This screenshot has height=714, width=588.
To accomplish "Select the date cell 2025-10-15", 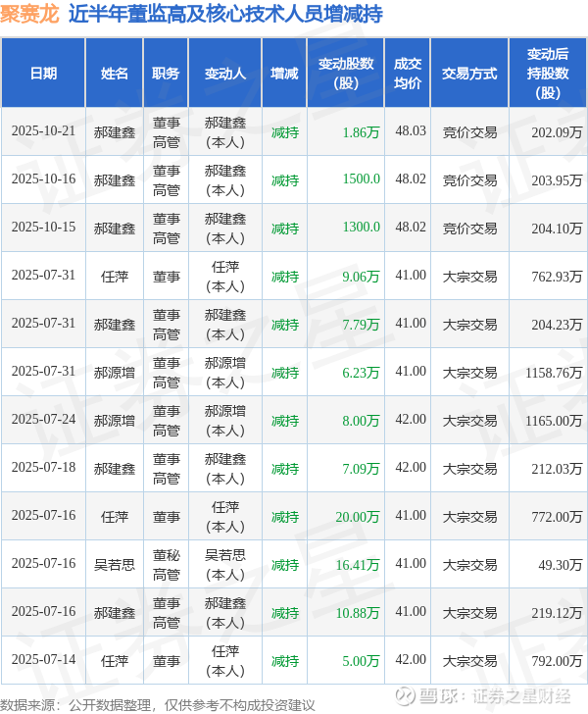I will [x=43, y=228].
